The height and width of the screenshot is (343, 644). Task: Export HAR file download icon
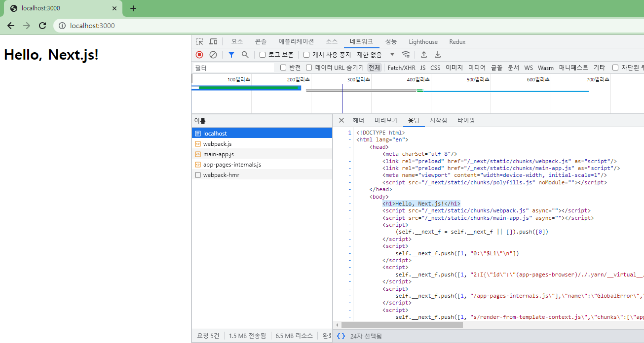tap(437, 55)
